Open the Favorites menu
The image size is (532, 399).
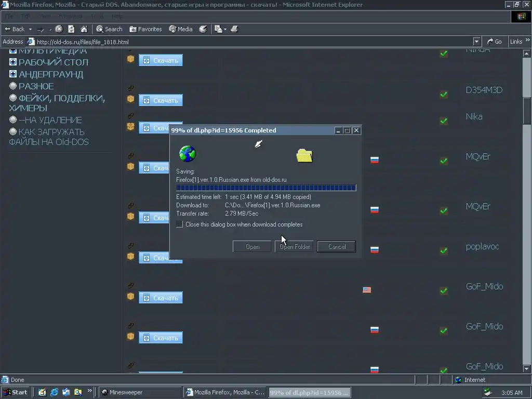coord(70,16)
